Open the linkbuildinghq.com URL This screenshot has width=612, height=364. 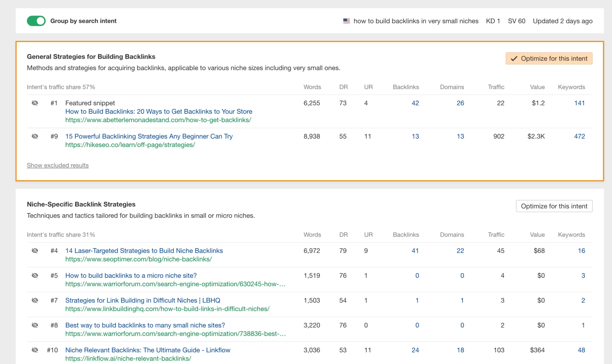click(167, 309)
